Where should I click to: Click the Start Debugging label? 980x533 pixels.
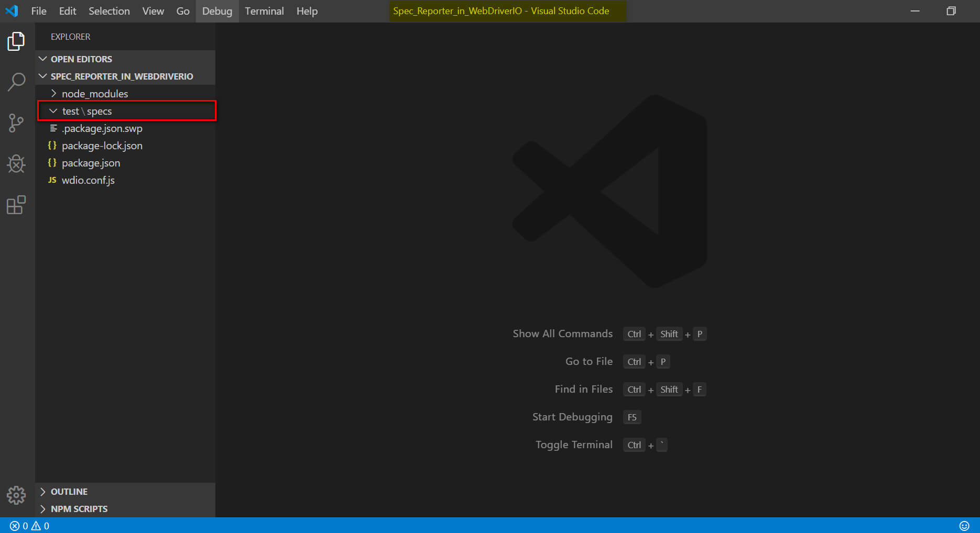572,417
